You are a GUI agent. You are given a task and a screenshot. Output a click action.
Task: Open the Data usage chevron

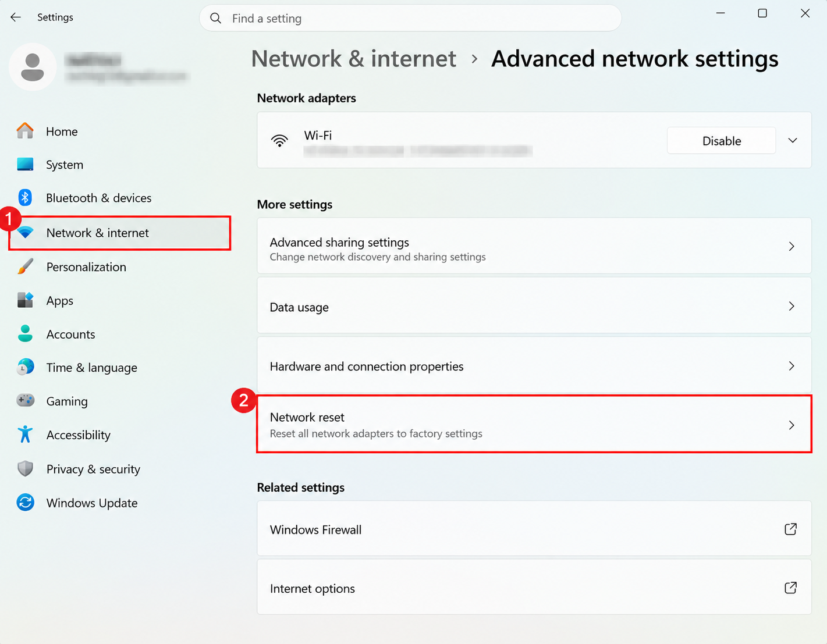point(791,306)
